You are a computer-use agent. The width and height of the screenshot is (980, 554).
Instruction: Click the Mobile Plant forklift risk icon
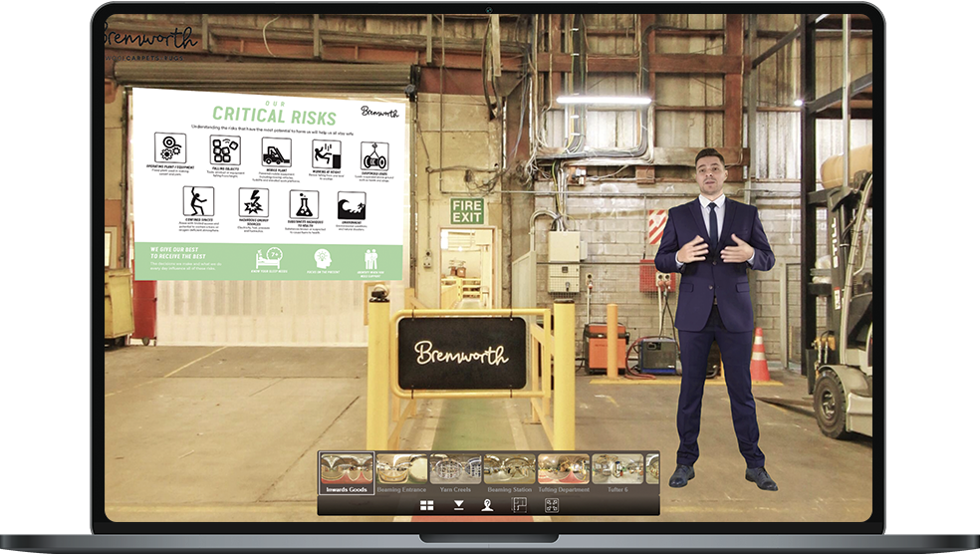pos(276,151)
